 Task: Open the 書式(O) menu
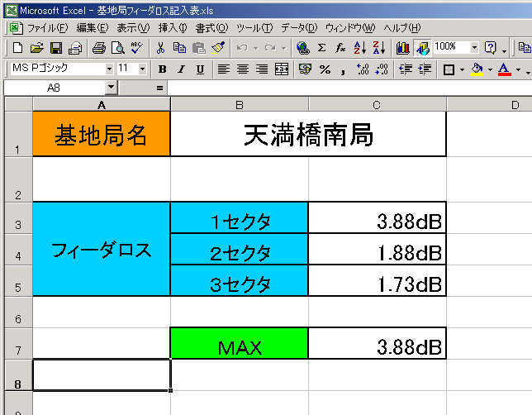tap(211, 27)
